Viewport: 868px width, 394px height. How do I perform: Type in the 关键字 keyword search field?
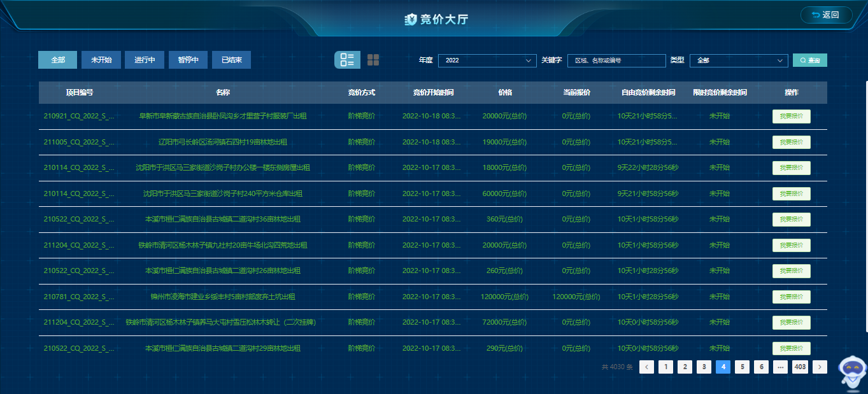(x=616, y=60)
